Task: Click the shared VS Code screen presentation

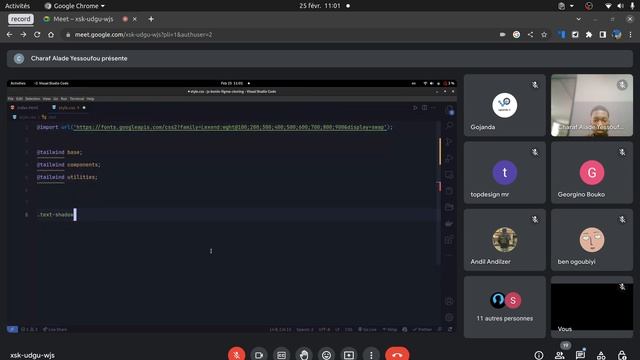Action: pyautogui.click(x=231, y=206)
